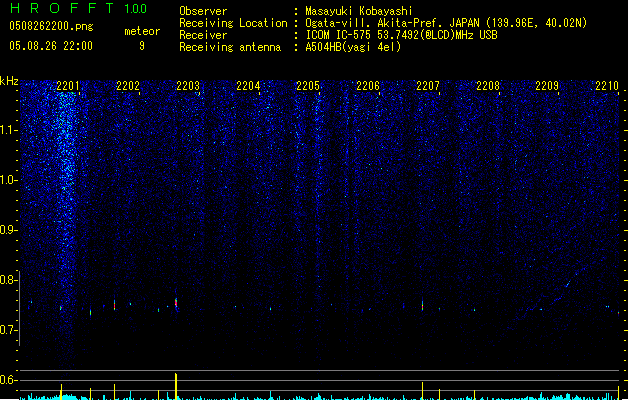This screenshot has width=629, height=400.
Task: Click the 0.8 kHz axis label
Action: tap(9, 280)
